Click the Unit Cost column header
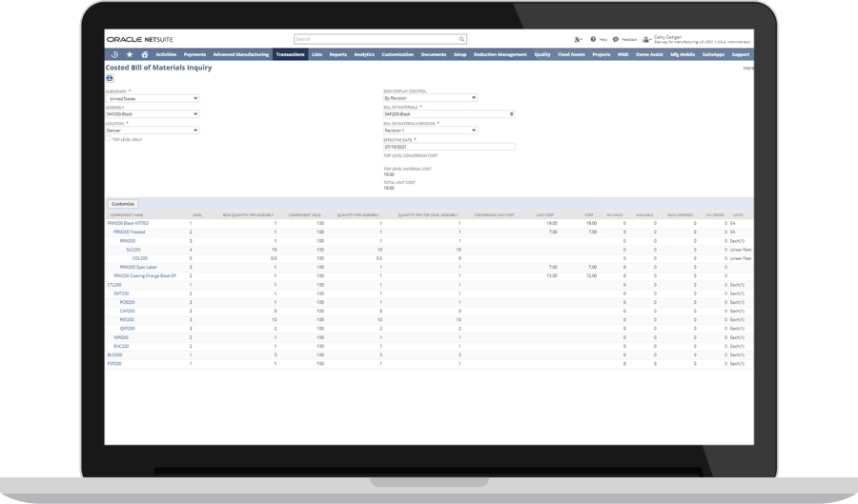Viewport: 858px width, 504px height. tap(545, 214)
